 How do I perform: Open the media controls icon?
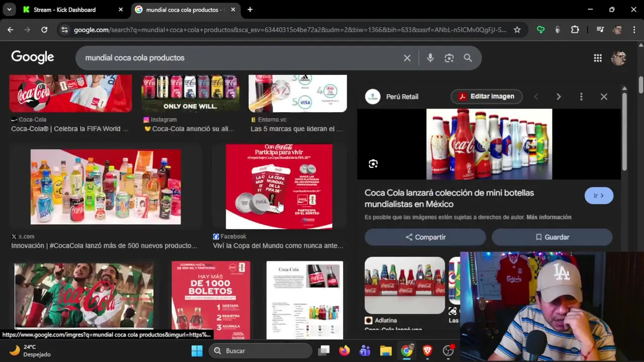[600, 30]
